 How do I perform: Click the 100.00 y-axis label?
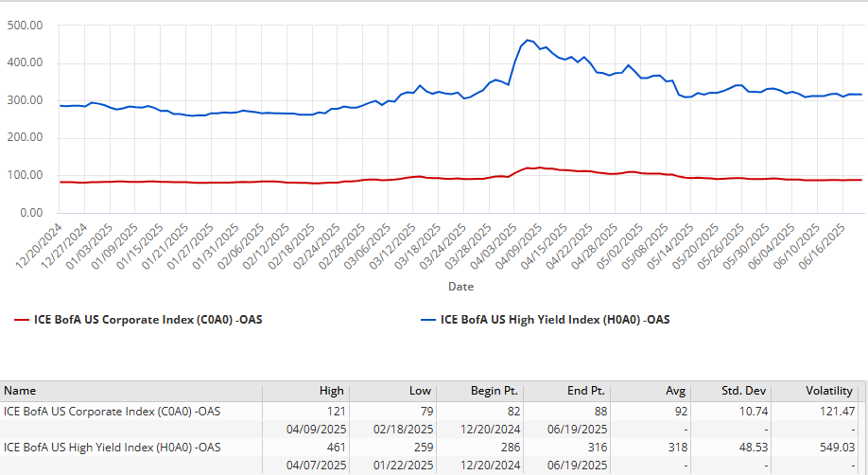[25, 175]
